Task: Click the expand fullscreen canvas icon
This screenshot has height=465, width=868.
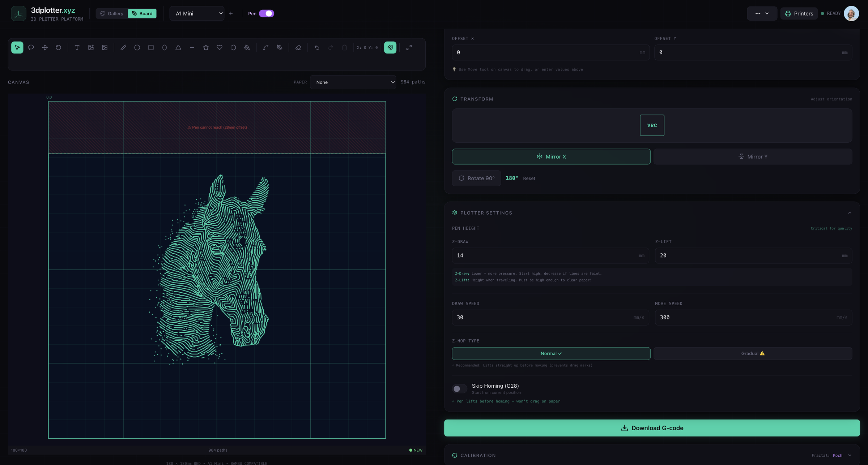Action: point(409,48)
